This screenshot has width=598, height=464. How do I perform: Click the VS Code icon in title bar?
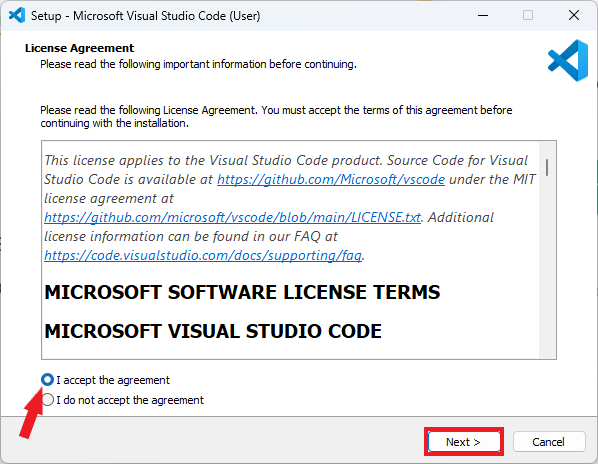tap(17, 16)
